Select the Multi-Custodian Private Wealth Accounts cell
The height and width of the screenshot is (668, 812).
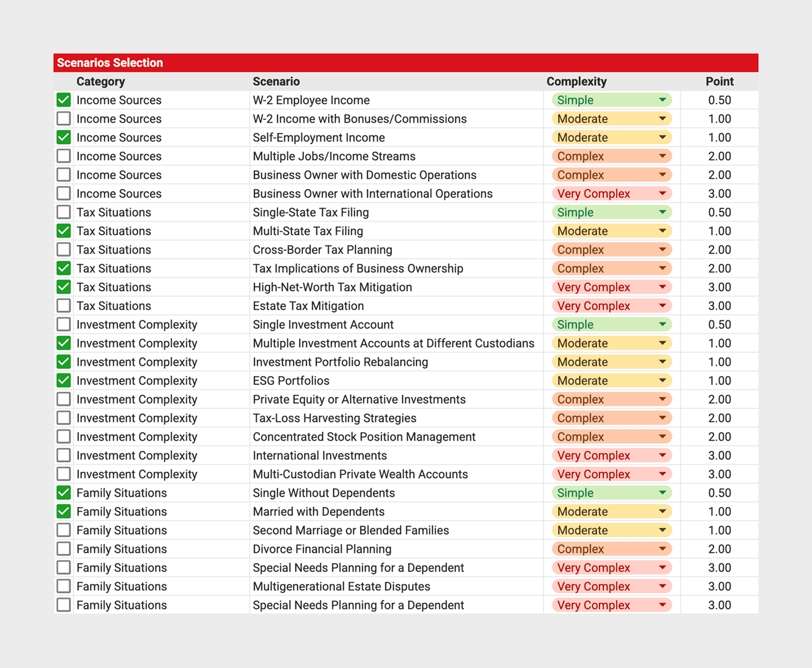[397, 474]
